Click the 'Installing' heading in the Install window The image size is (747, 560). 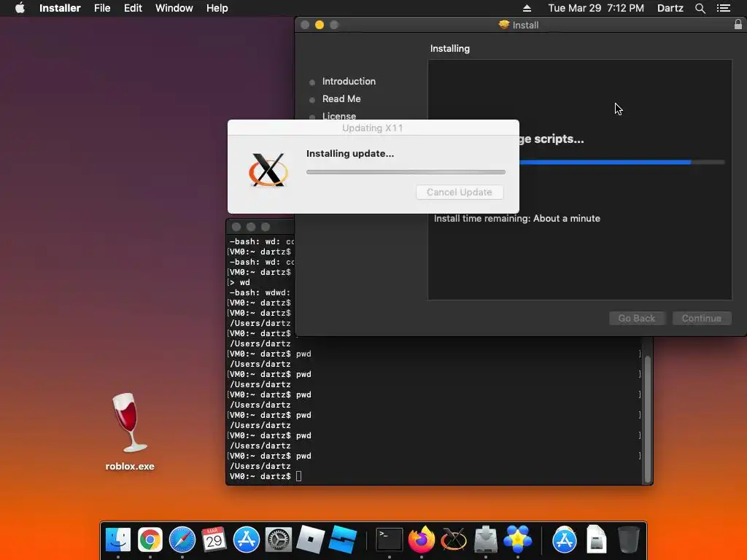click(449, 49)
